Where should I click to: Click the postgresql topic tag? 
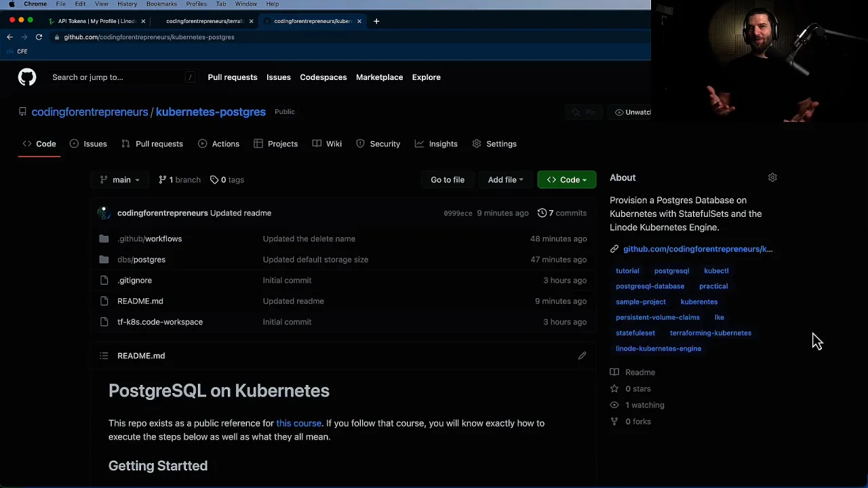click(671, 271)
